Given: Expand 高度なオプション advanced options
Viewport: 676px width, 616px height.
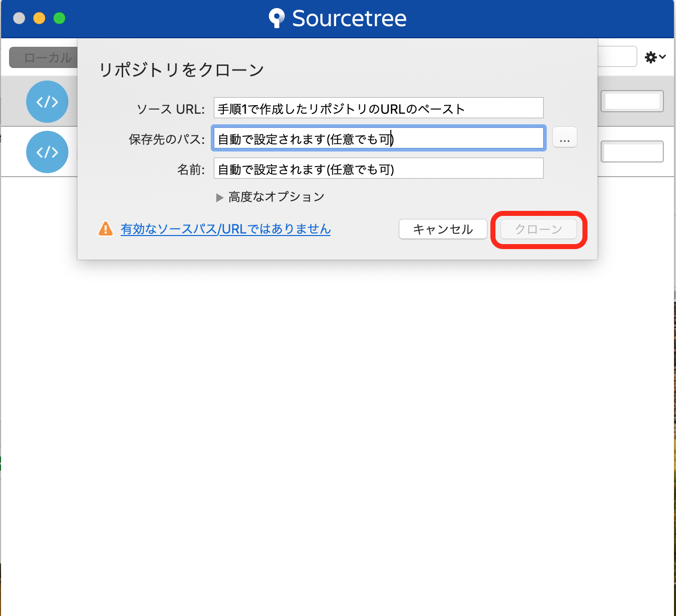Looking at the screenshot, I should [270, 197].
